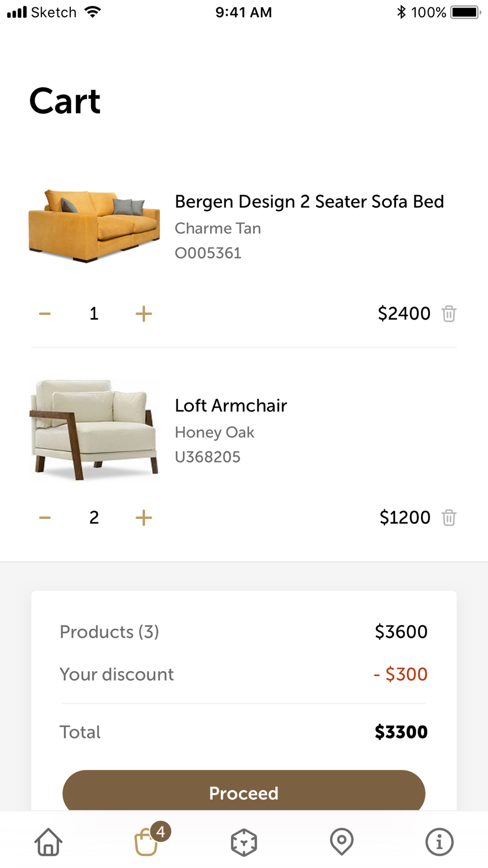Reduce Loft Armchair quantity with minus
The height and width of the screenshot is (868, 488).
45,517
